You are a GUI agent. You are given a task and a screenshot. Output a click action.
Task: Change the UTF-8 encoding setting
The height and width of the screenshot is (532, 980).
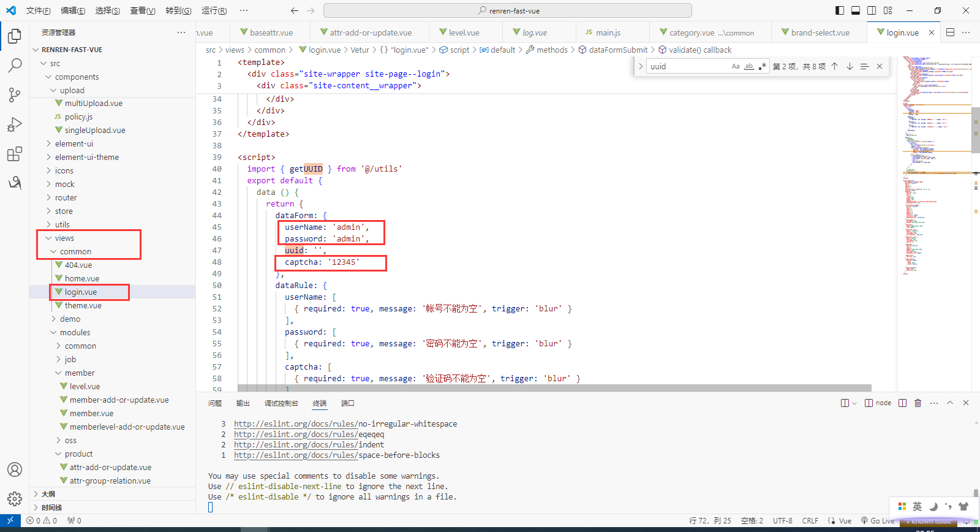pyautogui.click(x=783, y=520)
